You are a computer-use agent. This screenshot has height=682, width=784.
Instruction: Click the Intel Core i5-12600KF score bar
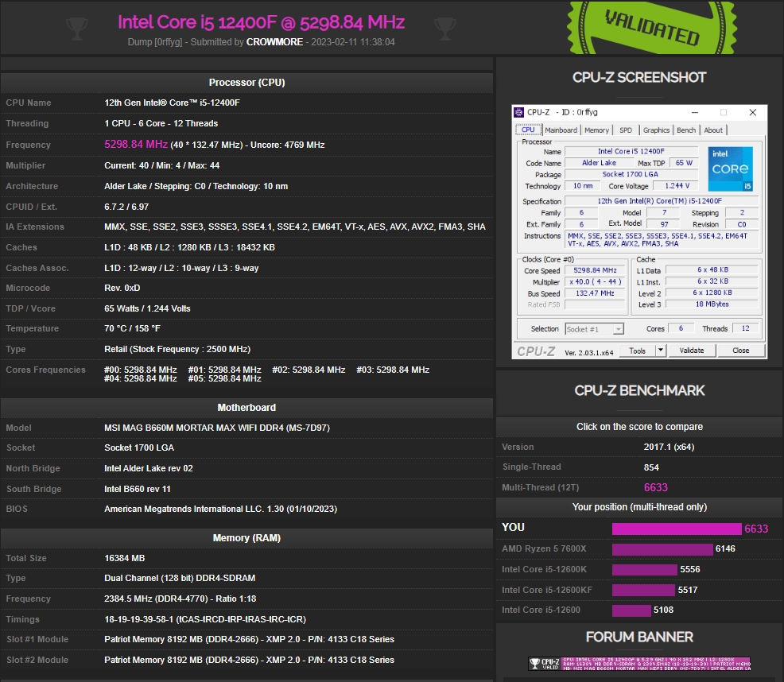[x=643, y=590]
